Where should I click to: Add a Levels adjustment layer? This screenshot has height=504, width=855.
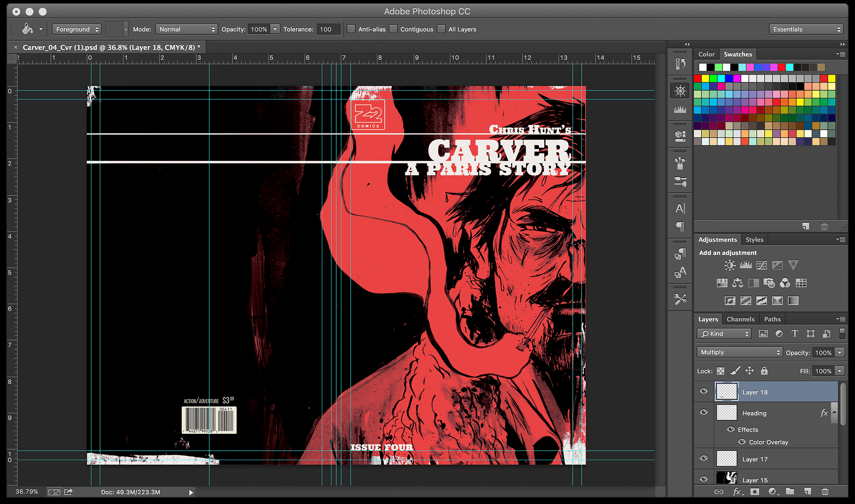click(x=746, y=265)
